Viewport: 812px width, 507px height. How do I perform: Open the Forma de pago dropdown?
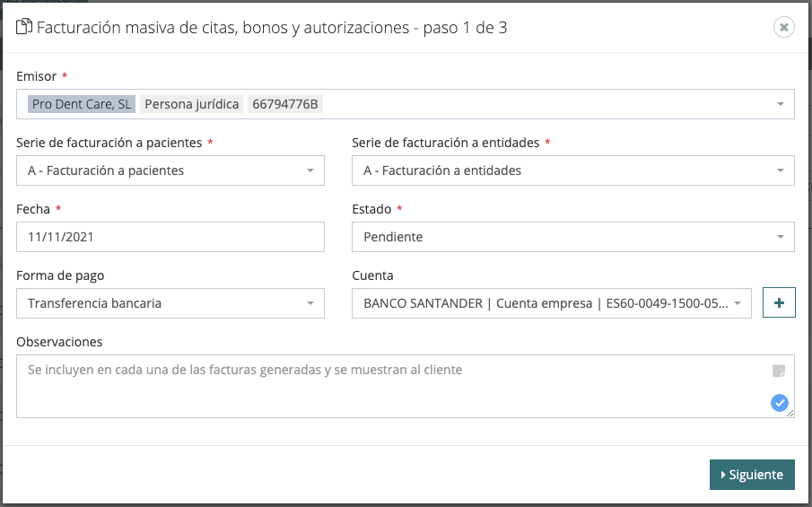point(170,303)
